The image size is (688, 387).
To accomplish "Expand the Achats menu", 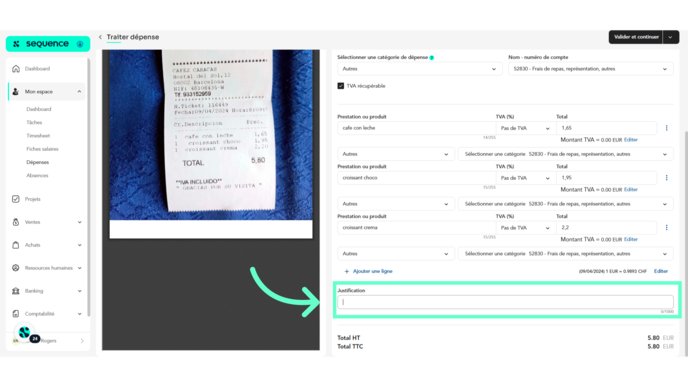I will (x=79, y=245).
